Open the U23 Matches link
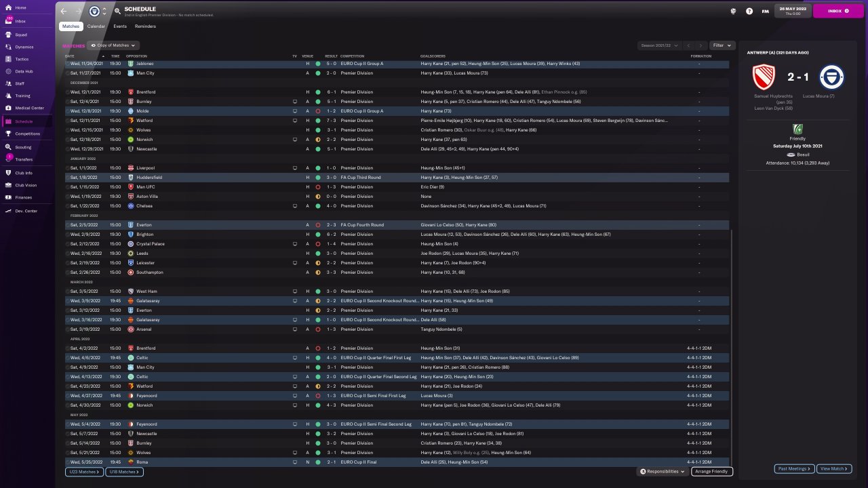Image resolution: width=868 pixels, height=488 pixels. (84, 472)
